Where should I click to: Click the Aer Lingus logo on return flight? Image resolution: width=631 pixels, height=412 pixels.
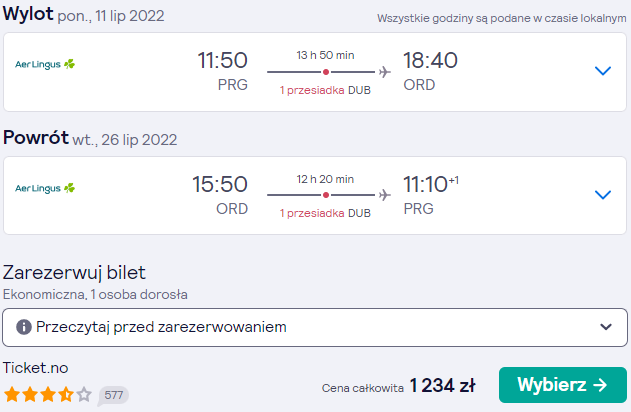45,188
